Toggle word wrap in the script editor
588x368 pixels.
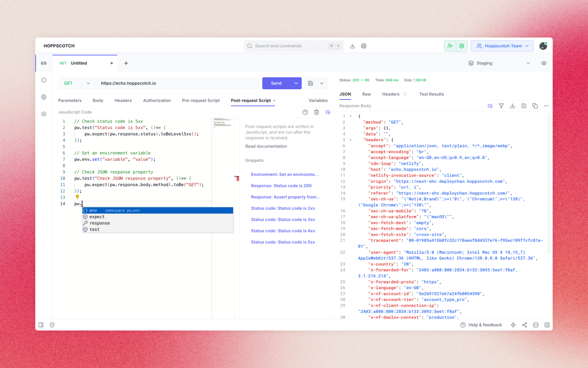tap(328, 112)
